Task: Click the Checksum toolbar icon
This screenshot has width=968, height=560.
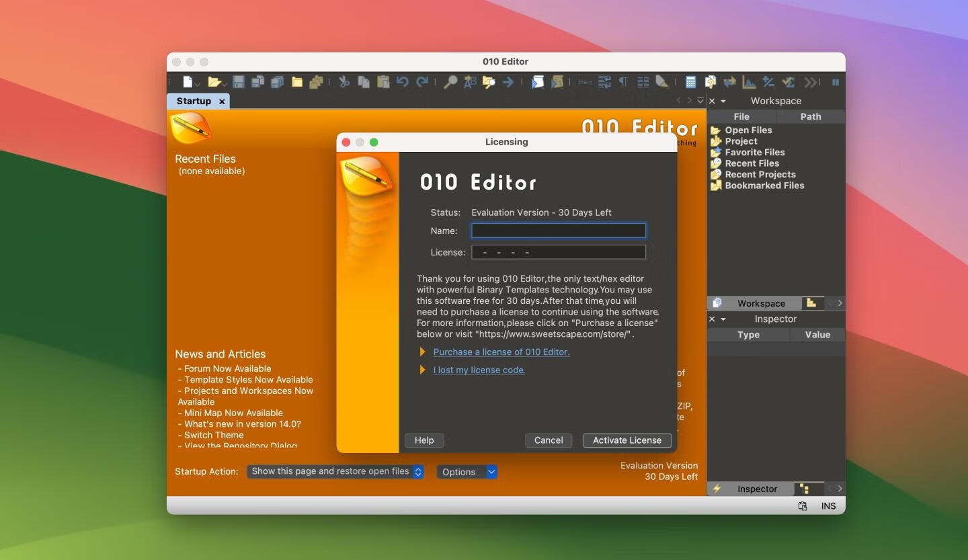Action: tap(789, 82)
